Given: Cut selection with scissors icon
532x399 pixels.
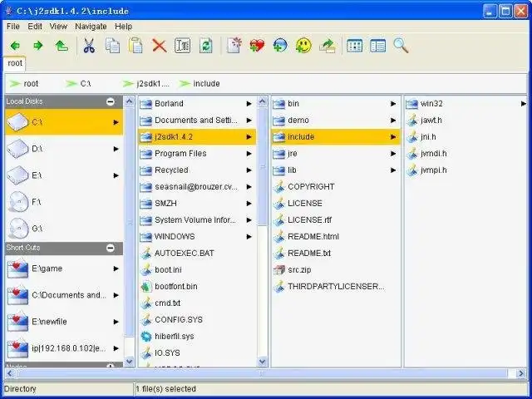Looking at the screenshot, I should point(89,46).
